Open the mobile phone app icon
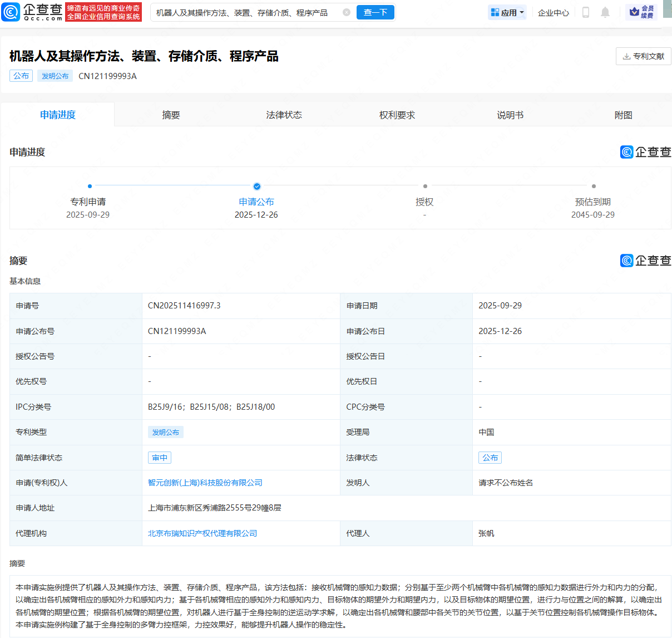 (585, 12)
